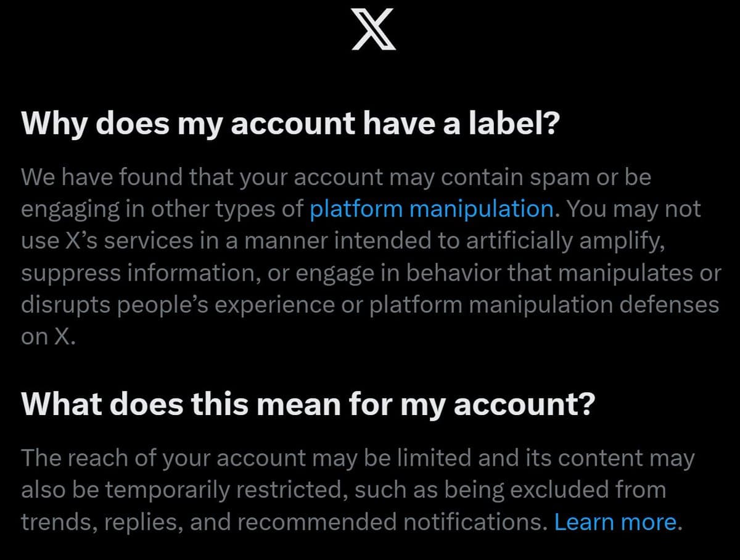Click the "Why does my account have a label?" heading
This screenshot has width=740, height=560.
click(x=290, y=124)
